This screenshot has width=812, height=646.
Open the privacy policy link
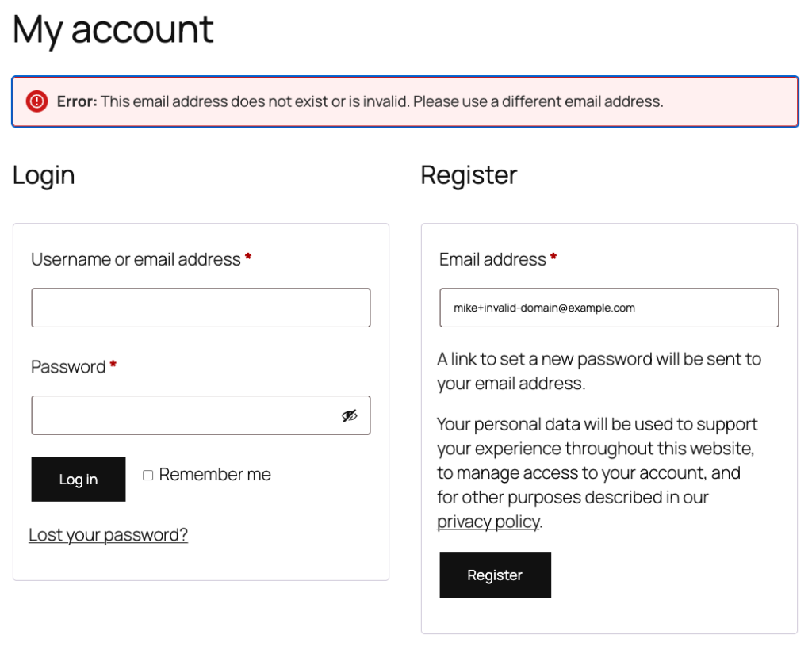(488, 522)
